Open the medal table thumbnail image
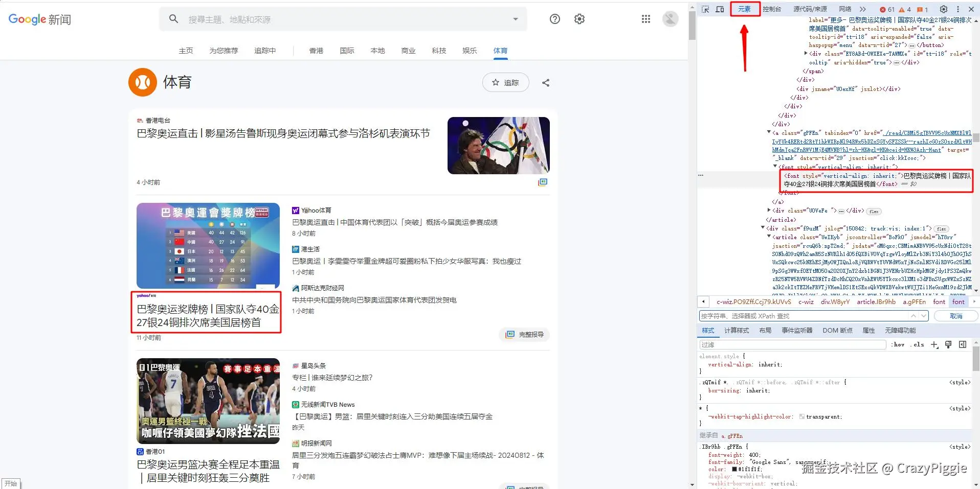Viewport: 980px width, 489px height. pyautogui.click(x=208, y=246)
